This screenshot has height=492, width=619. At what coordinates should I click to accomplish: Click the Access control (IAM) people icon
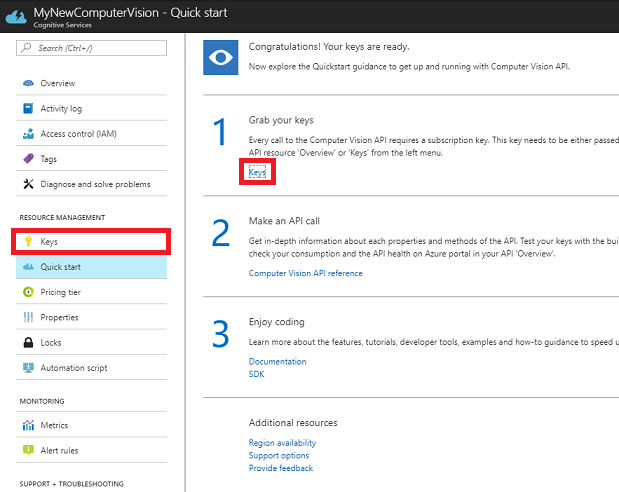(x=28, y=133)
